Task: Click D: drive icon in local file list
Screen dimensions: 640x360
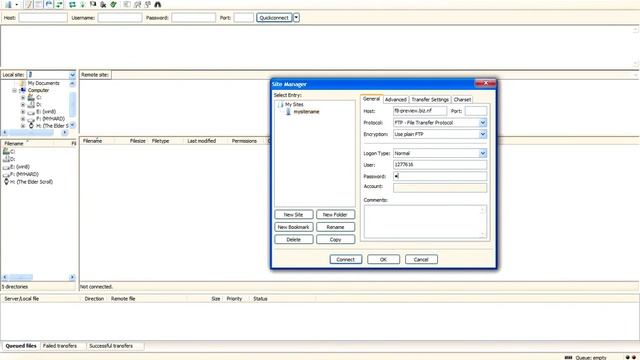Action: pyautogui.click(x=6, y=159)
